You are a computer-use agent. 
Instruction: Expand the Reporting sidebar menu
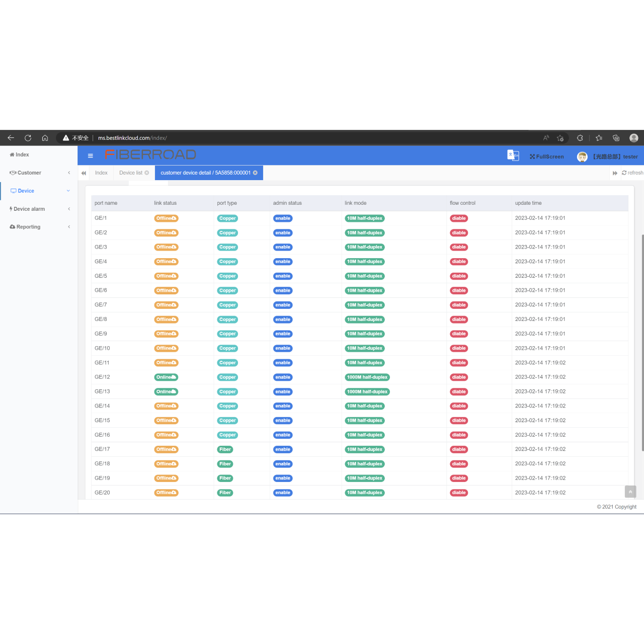[x=39, y=227]
